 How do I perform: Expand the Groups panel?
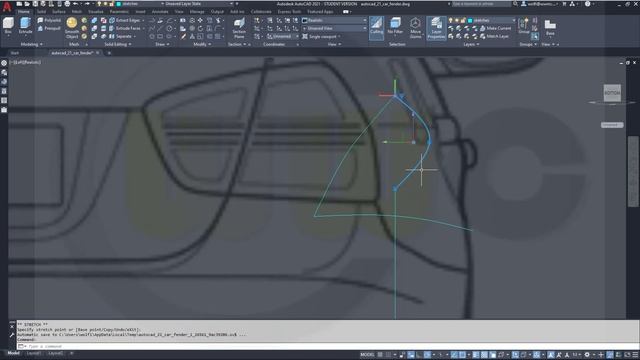(x=528, y=44)
